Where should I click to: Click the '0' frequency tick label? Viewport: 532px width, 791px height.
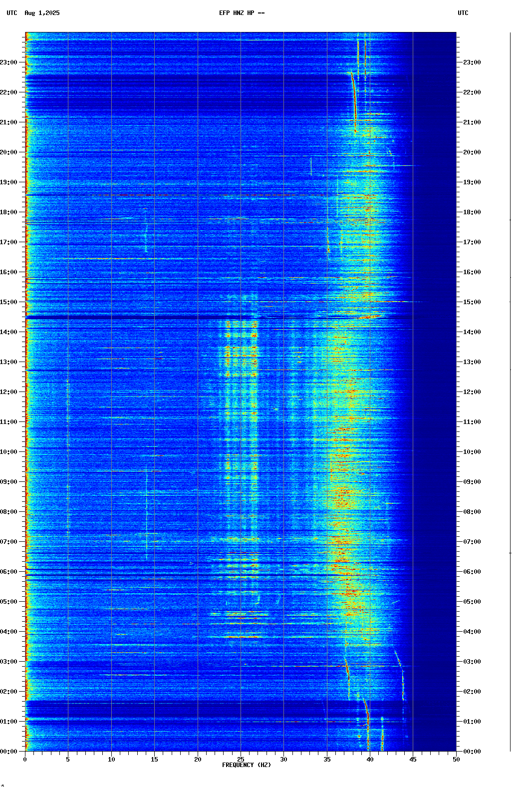click(25, 760)
